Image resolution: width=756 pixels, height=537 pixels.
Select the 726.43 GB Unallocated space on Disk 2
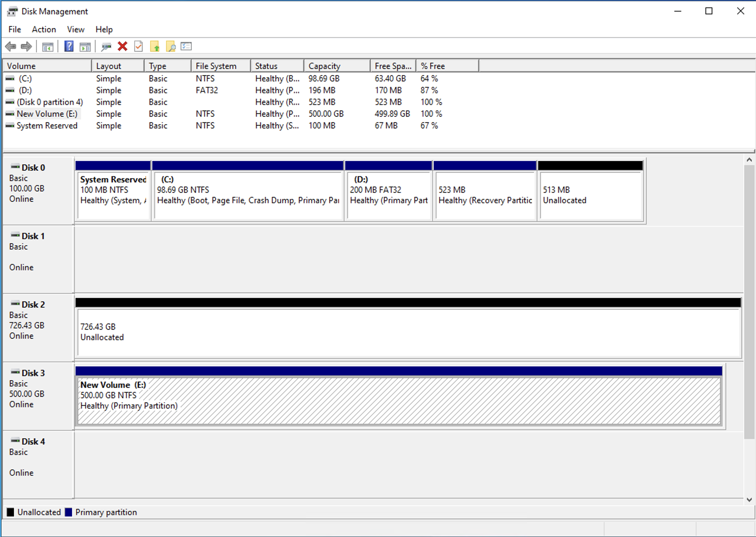point(408,331)
